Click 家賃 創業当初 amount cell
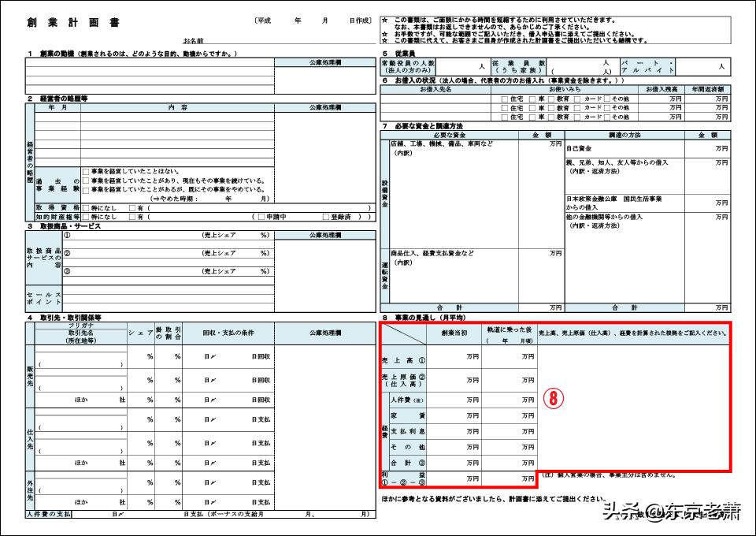 pyautogui.click(x=454, y=415)
